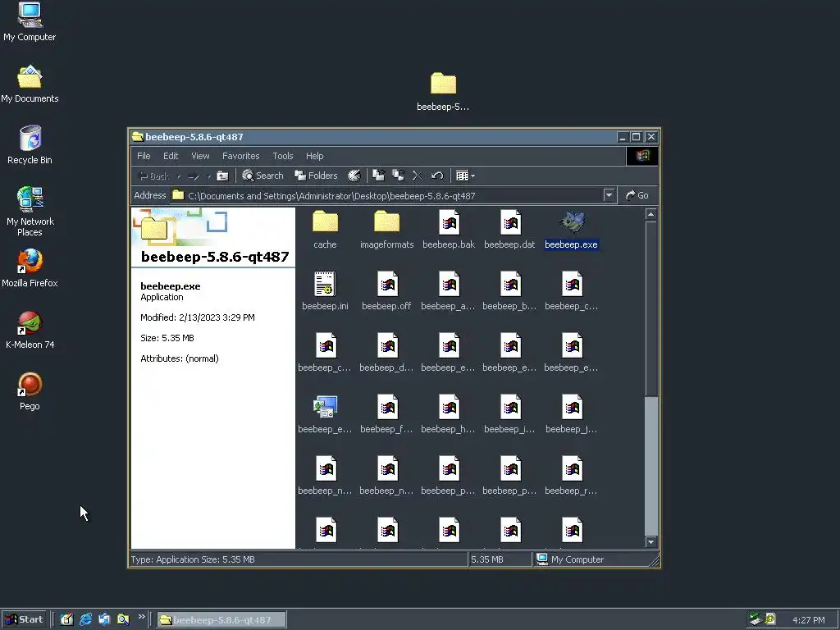Image resolution: width=840 pixels, height=630 pixels.
Task: Click the Windows logo throbber in Explorer
Action: click(x=642, y=156)
